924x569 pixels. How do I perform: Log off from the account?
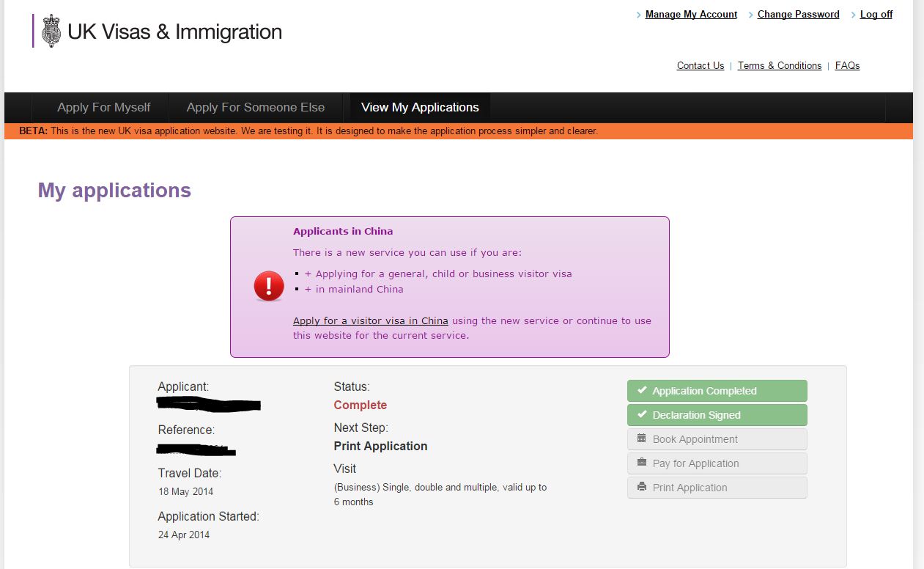pos(876,14)
